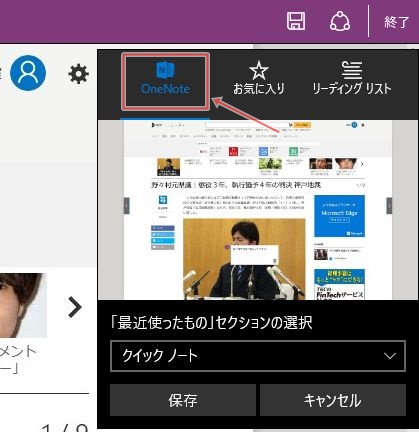Open the settings gear icon
Image resolution: width=419 pixels, height=432 pixels.
[x=79, y=74]
